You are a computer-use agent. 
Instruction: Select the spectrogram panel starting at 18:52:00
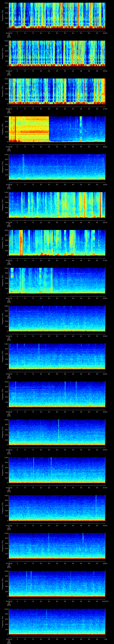57,318
